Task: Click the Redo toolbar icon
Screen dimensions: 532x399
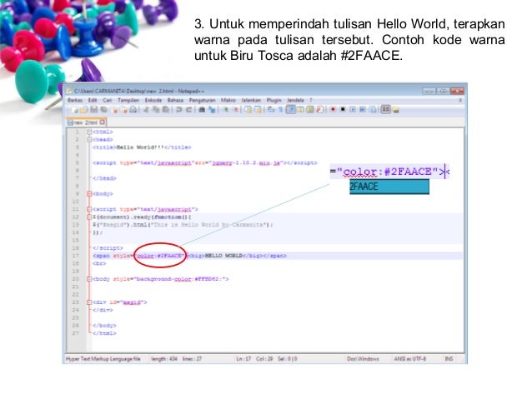Action: 188,109
